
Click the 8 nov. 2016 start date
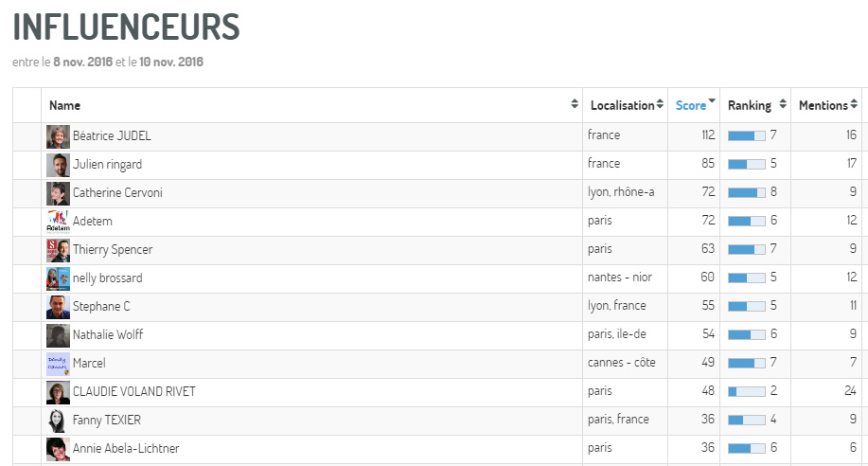pyautogui.click(x=82, y=63)
